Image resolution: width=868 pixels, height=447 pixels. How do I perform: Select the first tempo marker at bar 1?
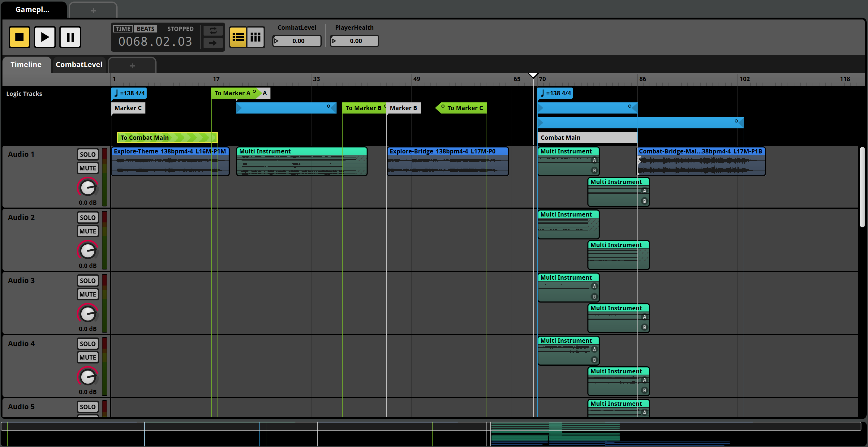tap(129, 93)
